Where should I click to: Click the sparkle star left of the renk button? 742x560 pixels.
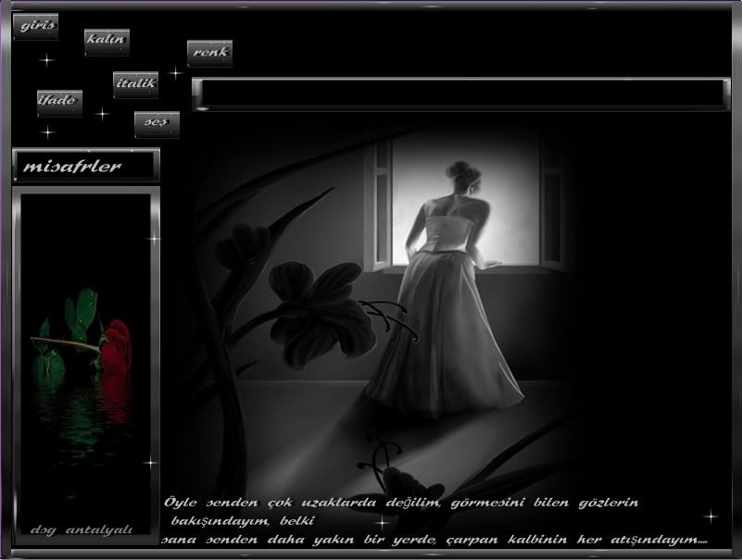click(x=174, y=72)
